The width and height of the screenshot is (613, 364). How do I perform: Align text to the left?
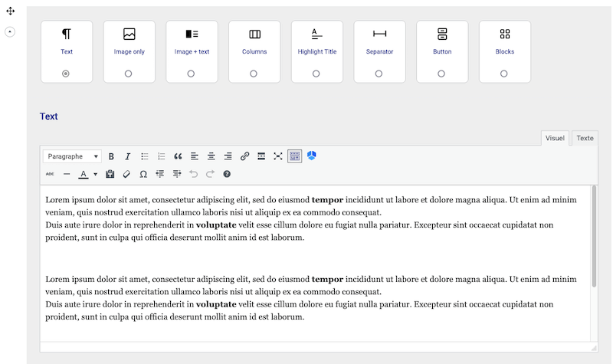pos(195,156)
